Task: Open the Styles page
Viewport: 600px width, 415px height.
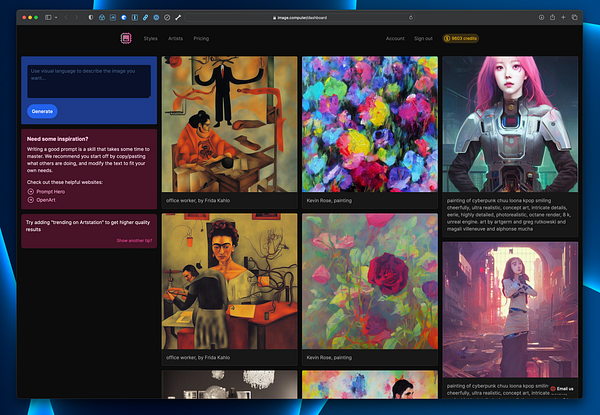Action: pos(150,39)
